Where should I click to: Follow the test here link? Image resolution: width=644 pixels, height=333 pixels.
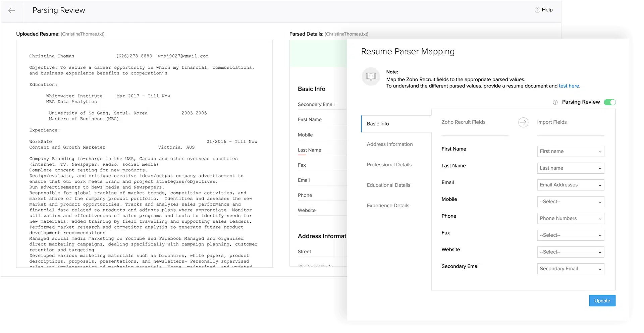pos(569,86)
